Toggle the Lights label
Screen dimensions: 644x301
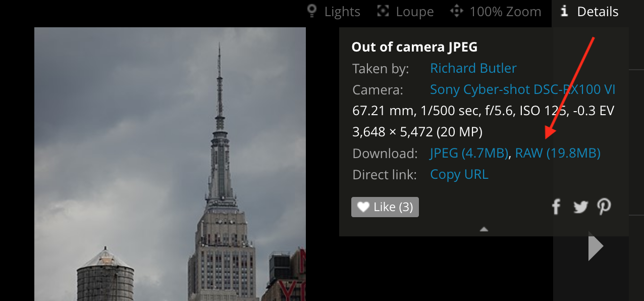342,12
